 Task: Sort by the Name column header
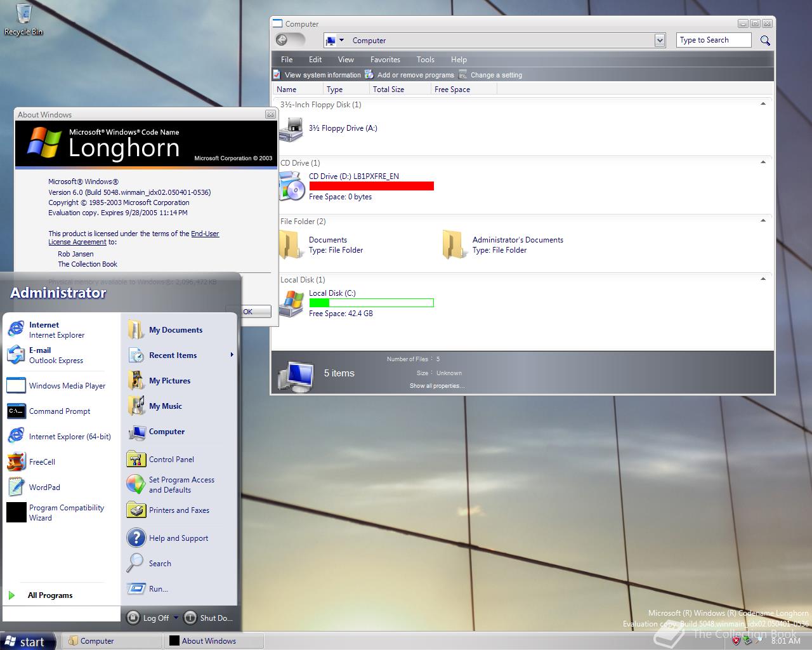point(298,90)
